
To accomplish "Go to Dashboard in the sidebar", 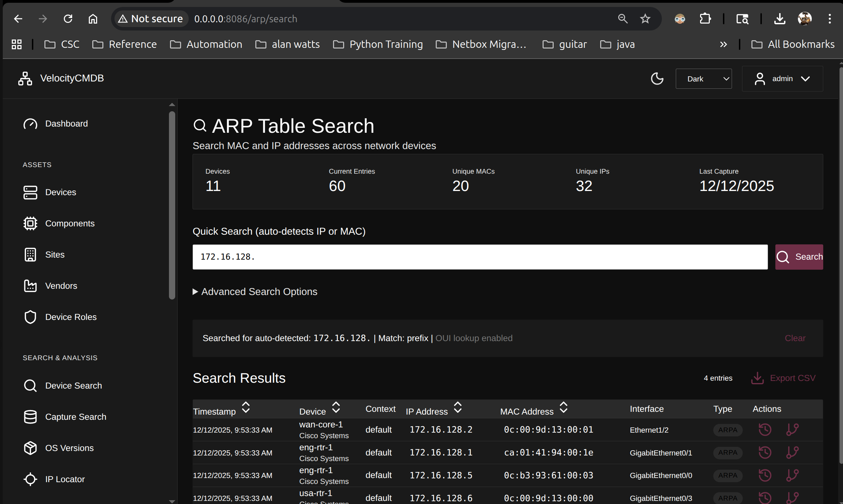I will 66,123.
